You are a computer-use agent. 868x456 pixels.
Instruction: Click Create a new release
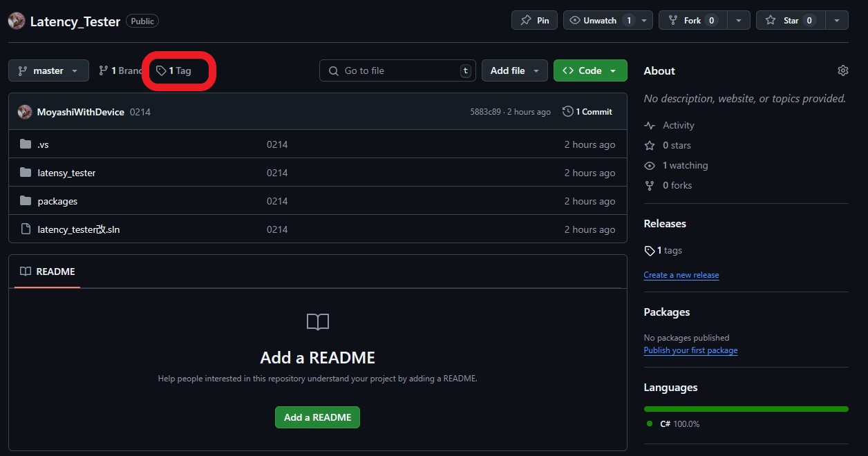pyautogui.click(x=681, y=275)
